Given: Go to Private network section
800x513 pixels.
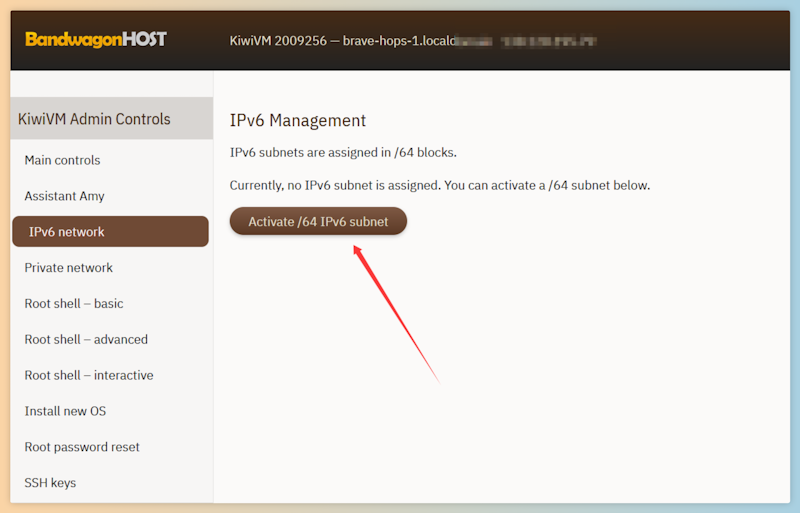Looking at the screenshot, I should coord(68,267).
